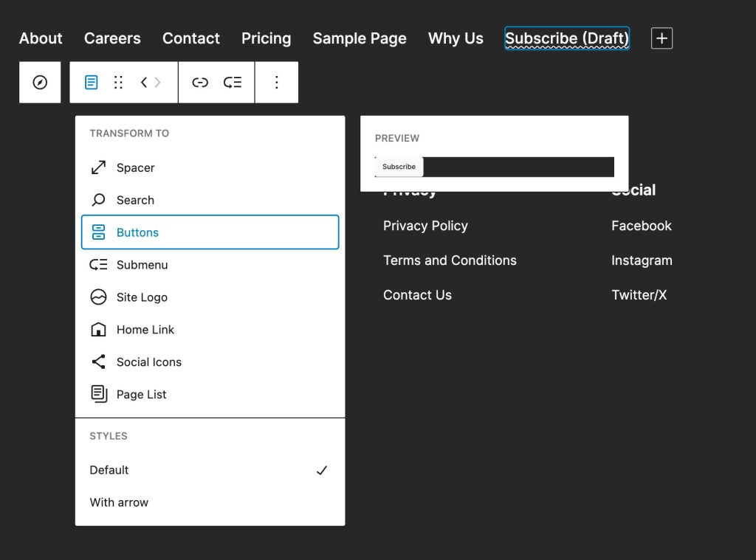Click the Subscribe button in the Preview
Viewport: 756px width, 560px height.
coord(399,166)
